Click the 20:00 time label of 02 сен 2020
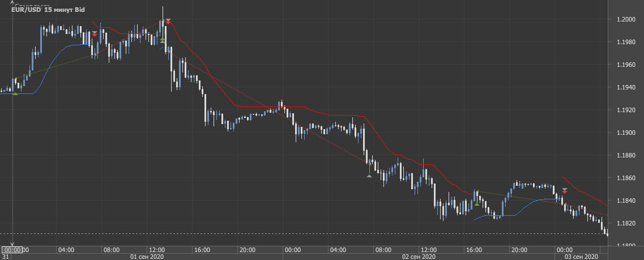The width and height of the screenshot is (644, 260). [x=519, y=249]
